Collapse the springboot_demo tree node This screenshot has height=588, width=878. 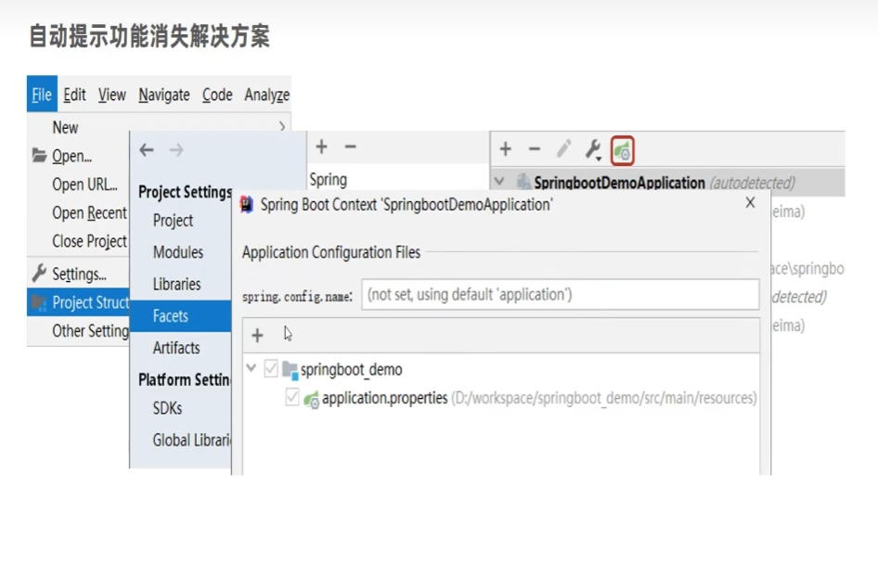click(x=252, y=367)
